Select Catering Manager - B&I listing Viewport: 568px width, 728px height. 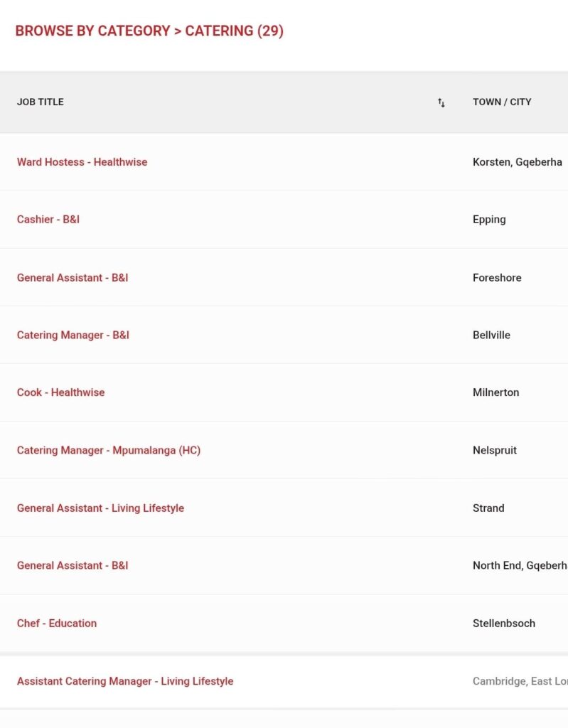tap(73, 336)
